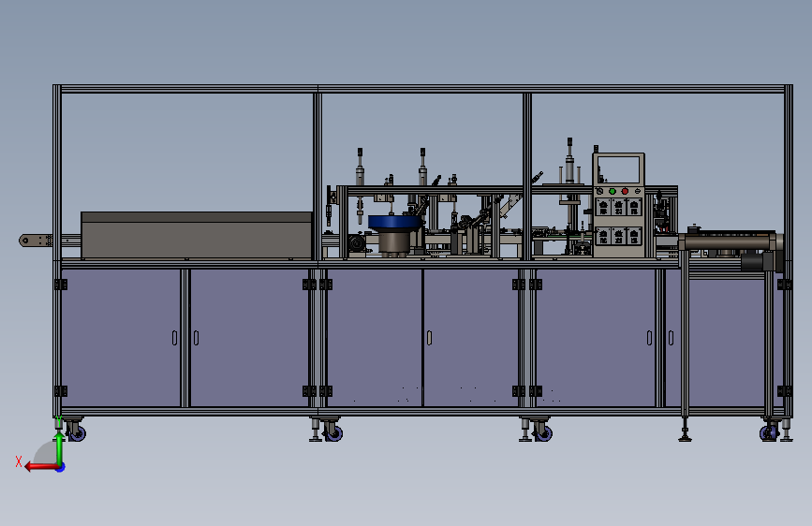812x526 pixels.
Task: Select the black drive motor at the right end
Action: [x=759, y=261]
